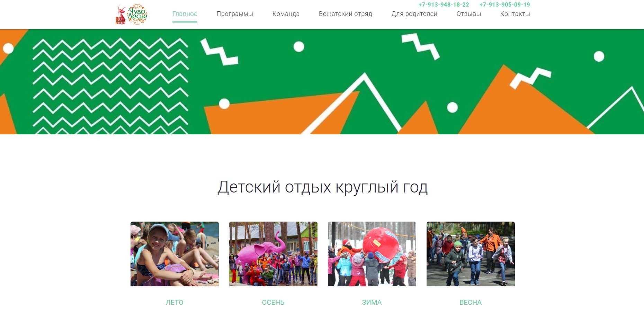
Task: Go to the Программы page
Action: click(x=235, y=14)
